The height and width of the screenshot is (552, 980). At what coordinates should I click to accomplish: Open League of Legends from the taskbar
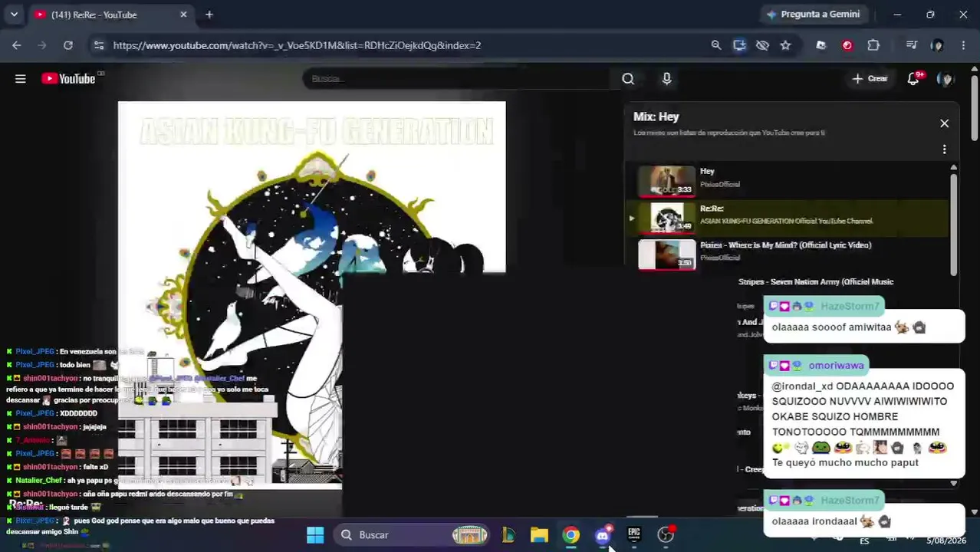tap(508, 534)
